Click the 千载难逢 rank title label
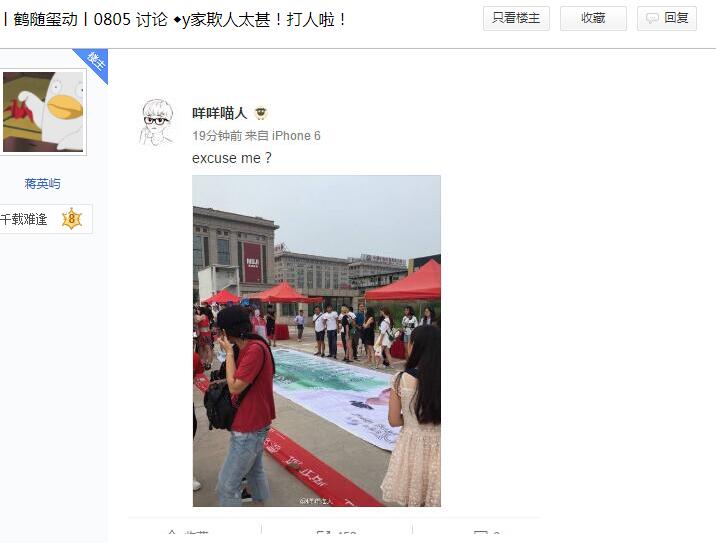This screenshot has width=716, height=543. click(24, 219)
